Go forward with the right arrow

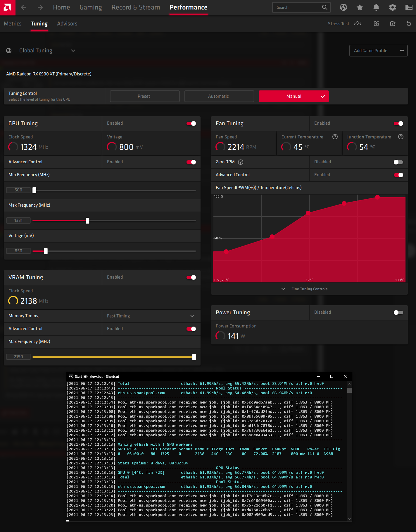(x=40, y=7)
